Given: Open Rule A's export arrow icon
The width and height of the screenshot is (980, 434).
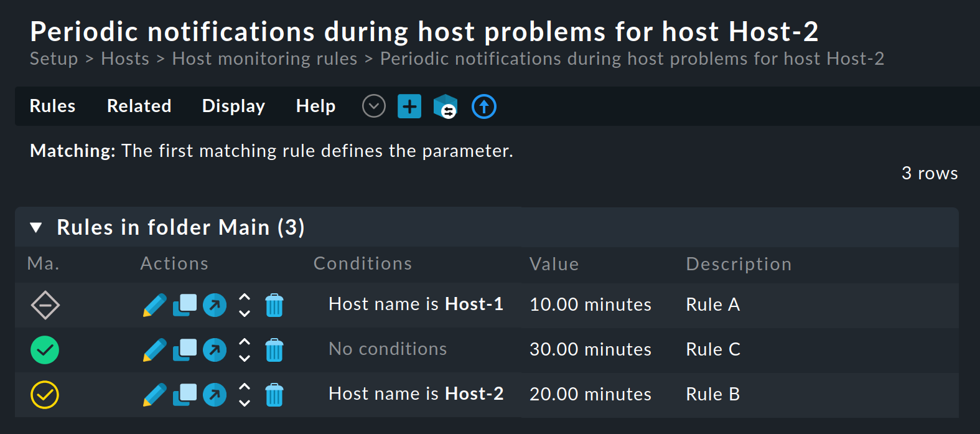Looking at the screenshot, I should point(214,305).
